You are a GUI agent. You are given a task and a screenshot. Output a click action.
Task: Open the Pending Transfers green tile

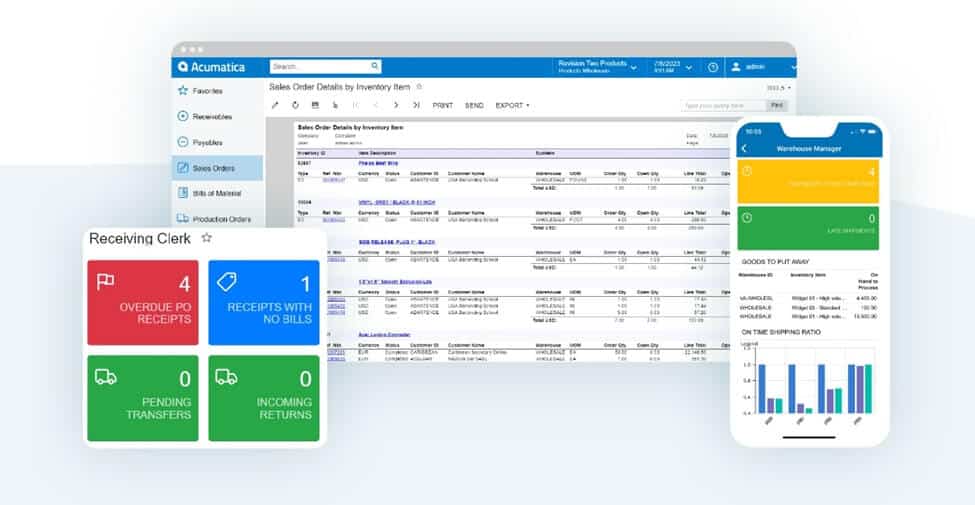[x=143, y=398]
